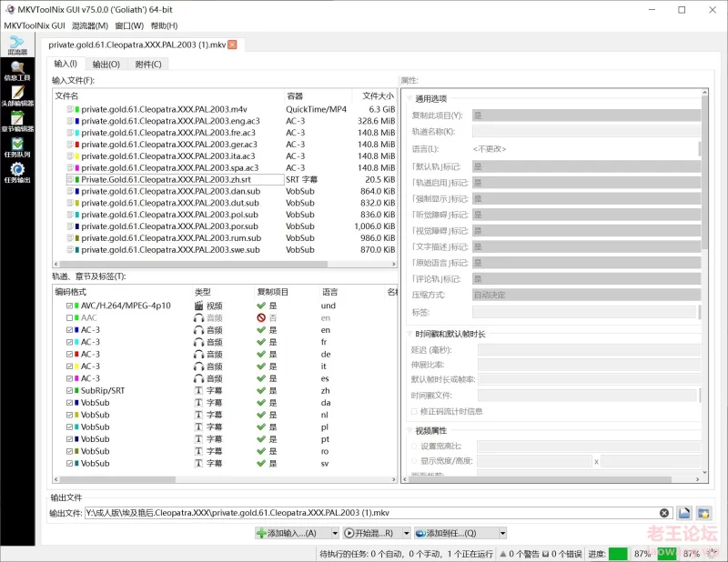Click the Track name input field

point(586,132)
